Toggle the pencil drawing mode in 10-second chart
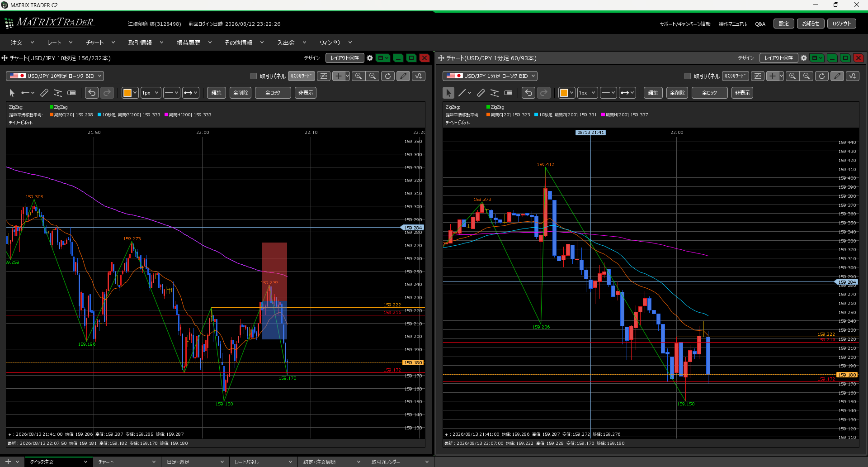The width and height of the screenshot is (868, 467). pos(403,76)
